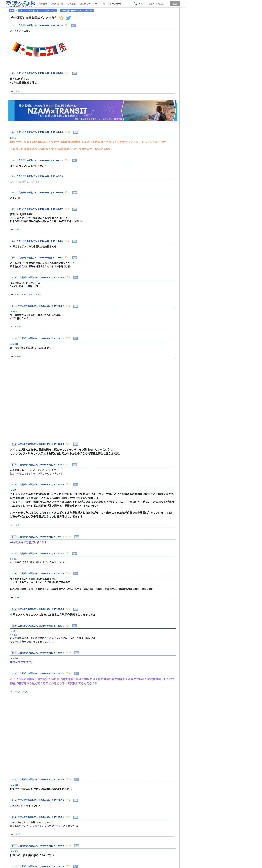The width and height of the screenshot is (262, 868).
Task: Follow the >>3 reply link under post 2
Action: tap(17, 91)
